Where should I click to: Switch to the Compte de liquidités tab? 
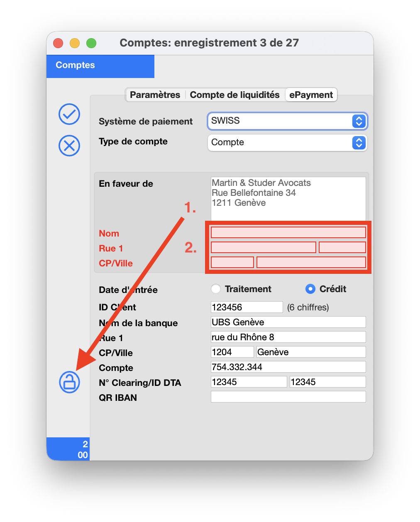click(234, 95)
